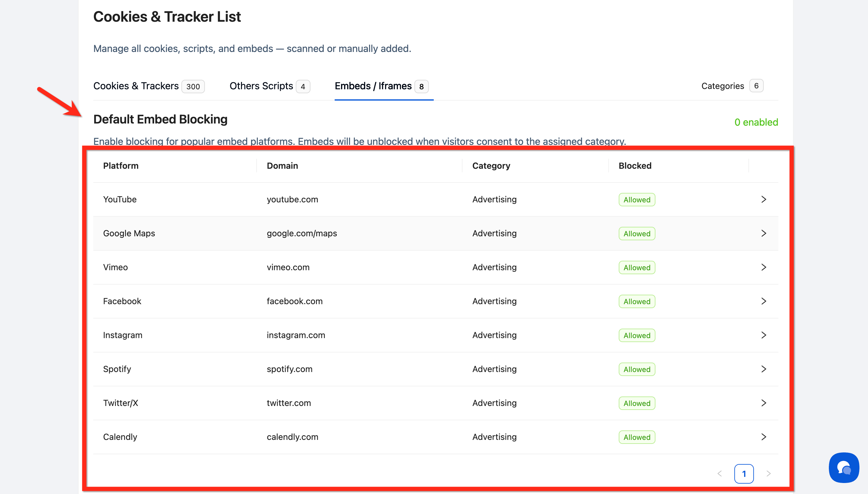Image resolution: width=868 pixels, height=494 pixels.
Task: Click the Calendly Allowed status badge
Action: coord(636,437)
